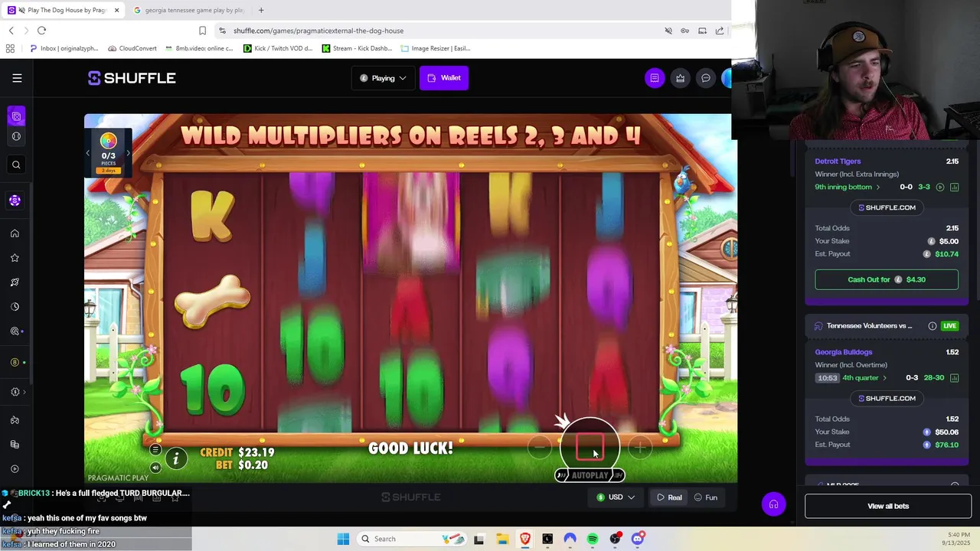Open the slot game menu icon
The image size is (980, 551).
point(155,450)
